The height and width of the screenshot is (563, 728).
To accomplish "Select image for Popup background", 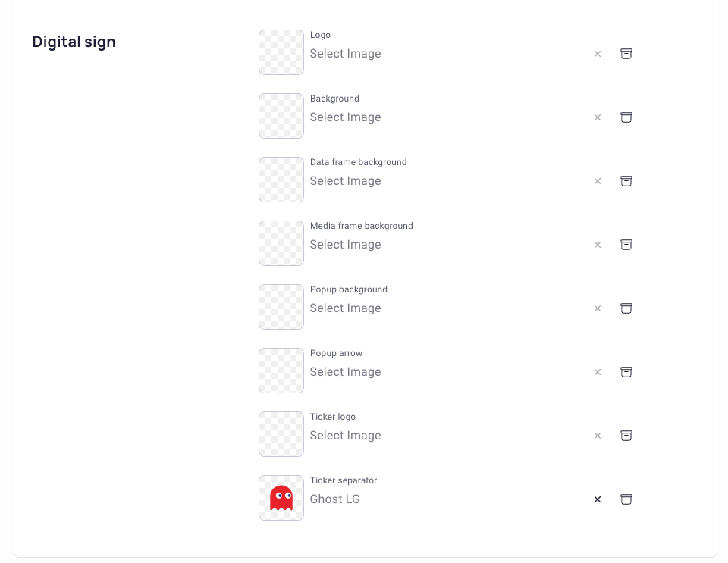I will [x=346, y=308].
